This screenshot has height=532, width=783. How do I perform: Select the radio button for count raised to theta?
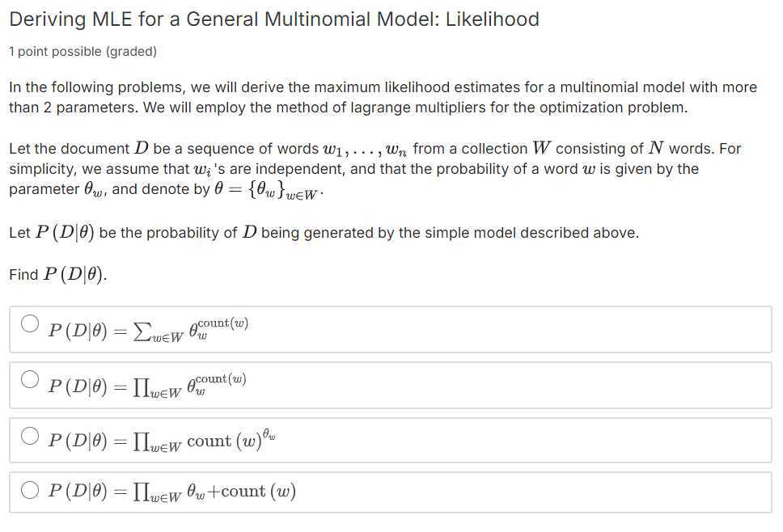pos(30,433)
